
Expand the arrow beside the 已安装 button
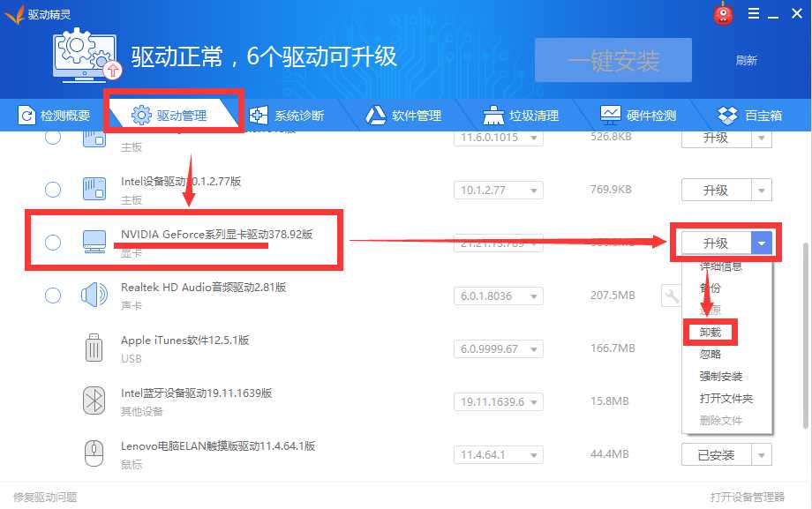tap(761, 455)
